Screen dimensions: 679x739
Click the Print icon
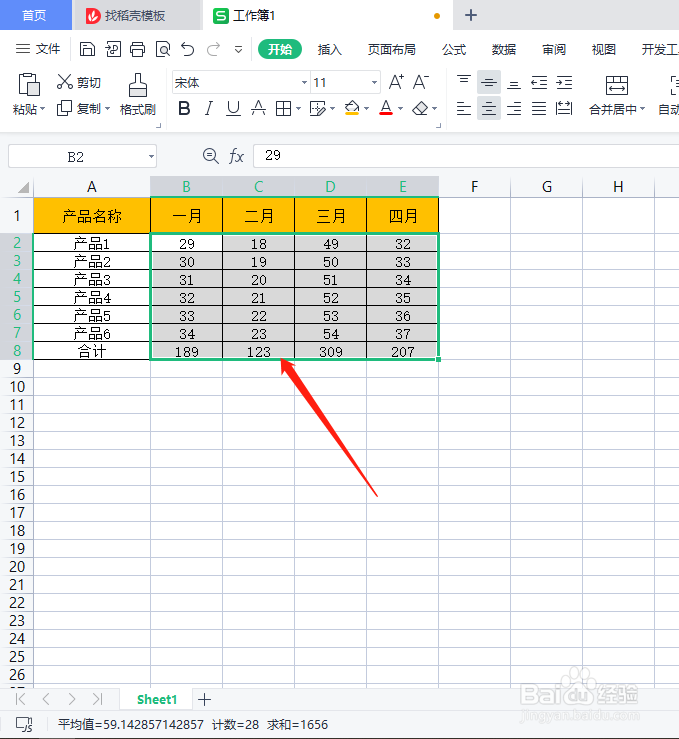coord(138,49)
